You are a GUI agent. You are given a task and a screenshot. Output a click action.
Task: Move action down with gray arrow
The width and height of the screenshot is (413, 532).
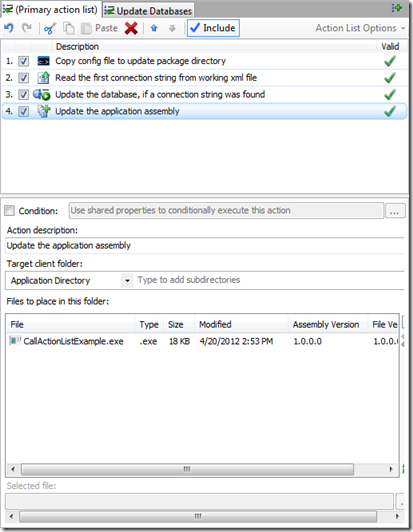172,28
